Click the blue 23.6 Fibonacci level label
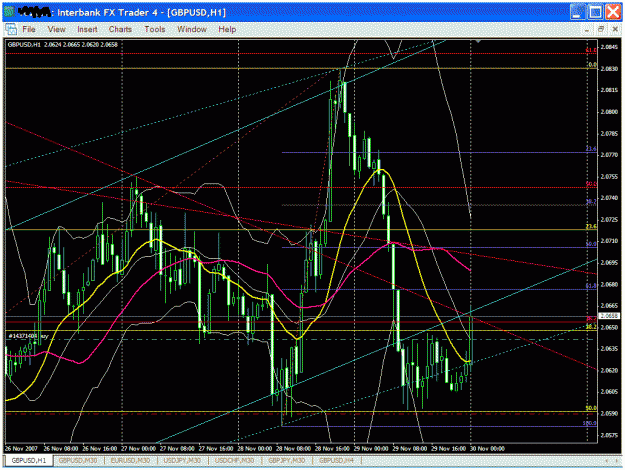Screen dimensions: 625x470 [x=591, y=149]
